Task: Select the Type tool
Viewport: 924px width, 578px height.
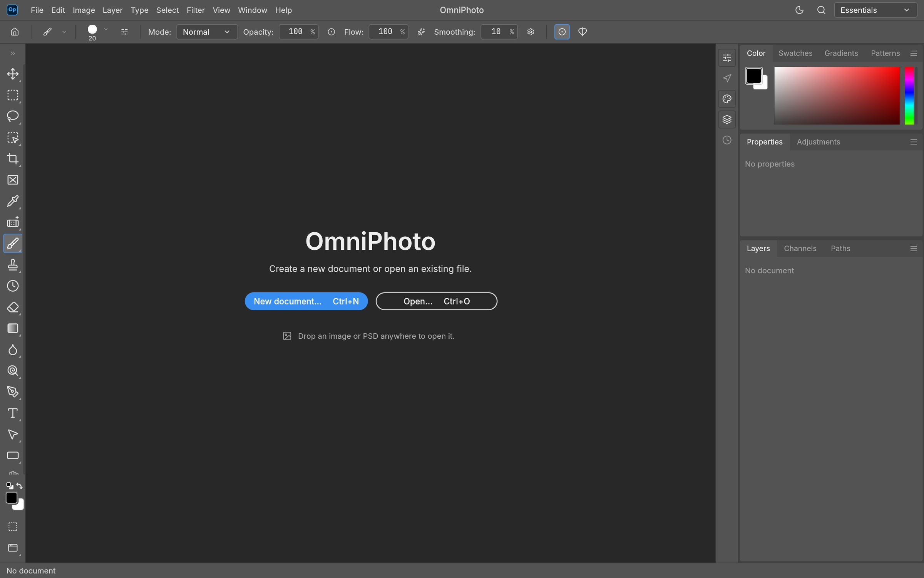Action: click(x=13, y=413)
